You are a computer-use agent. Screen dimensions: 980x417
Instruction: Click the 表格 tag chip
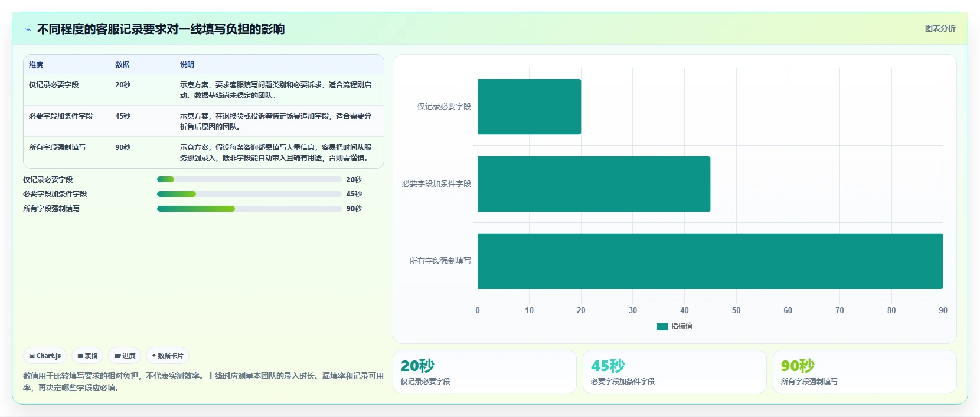87,356
